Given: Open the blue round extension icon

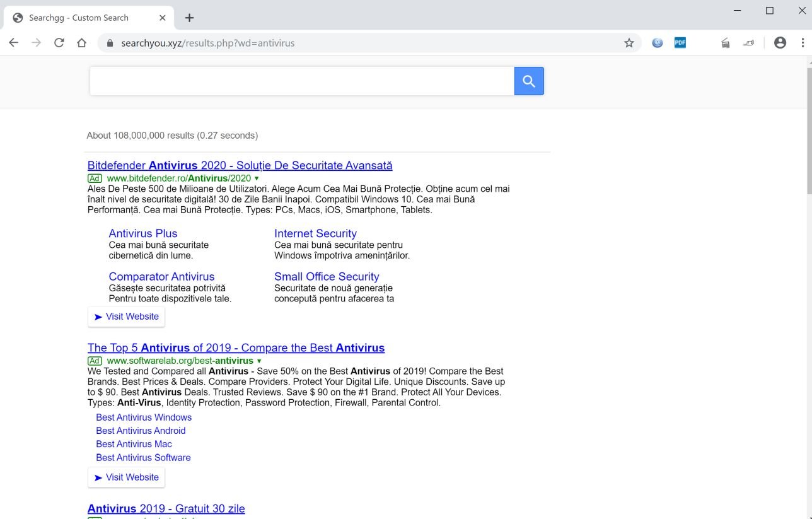Looking at the screenshot, I should point(658,43).
